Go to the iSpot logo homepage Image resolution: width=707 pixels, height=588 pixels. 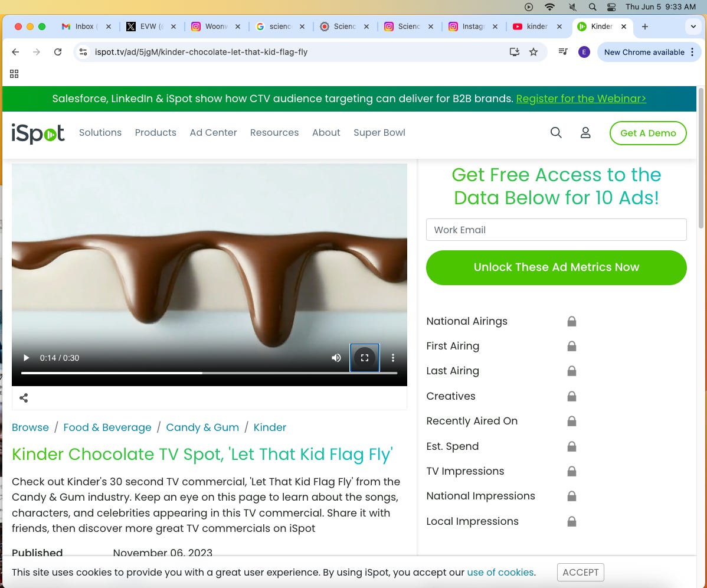click(x=38, y=133)
